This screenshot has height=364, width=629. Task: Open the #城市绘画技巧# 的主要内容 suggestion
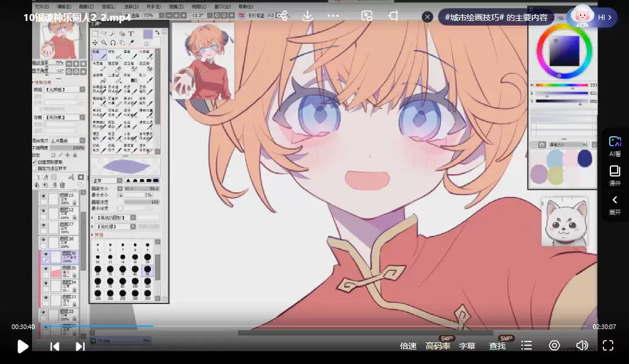(496, 17)
